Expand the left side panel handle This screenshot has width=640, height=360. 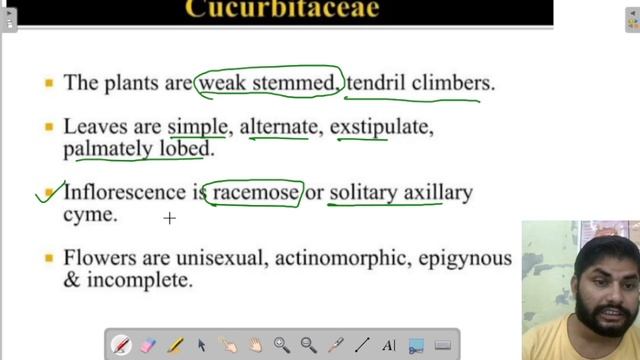9,20
